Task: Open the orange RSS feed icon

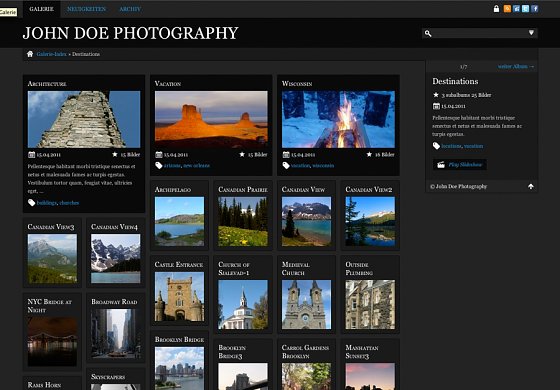Action: point(507,9)
